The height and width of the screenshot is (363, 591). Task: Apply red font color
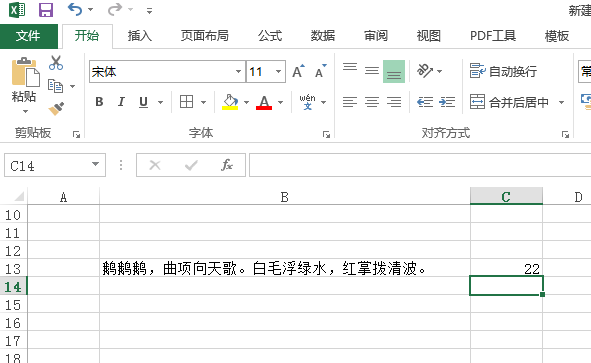click(x=264, y=102)
